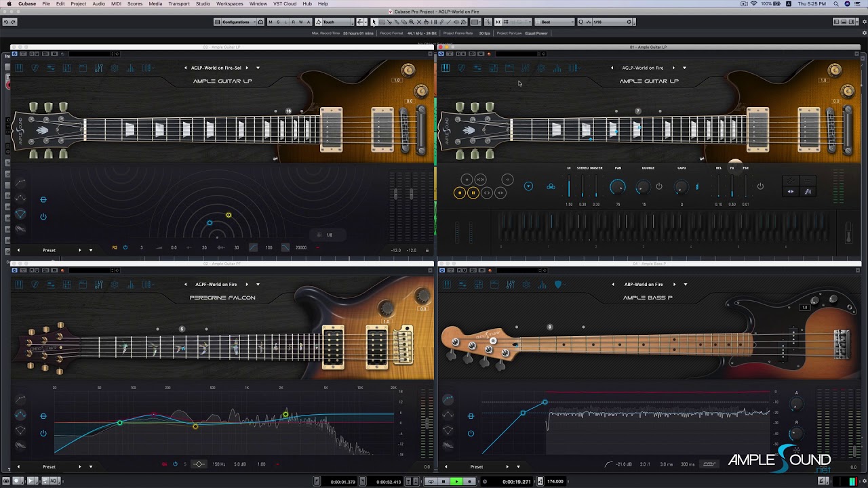
Task: Open the File menu
Action: pos(46,3)
